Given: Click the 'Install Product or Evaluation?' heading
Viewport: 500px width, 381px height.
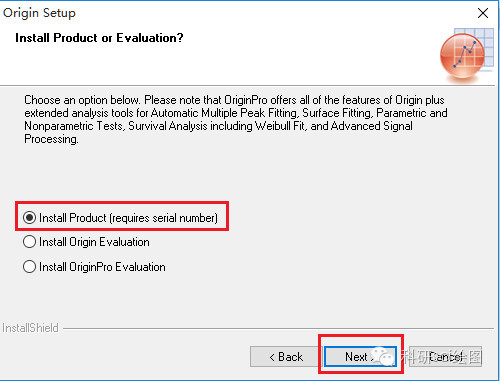Looking at the screenshot, I should coord(99,38).
